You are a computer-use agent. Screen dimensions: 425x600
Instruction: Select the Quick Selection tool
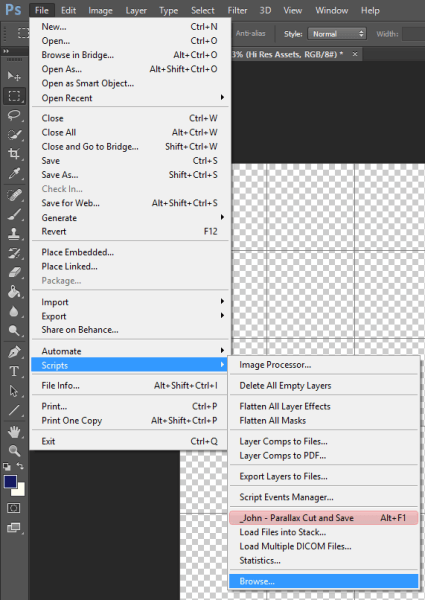pos(14,135)
